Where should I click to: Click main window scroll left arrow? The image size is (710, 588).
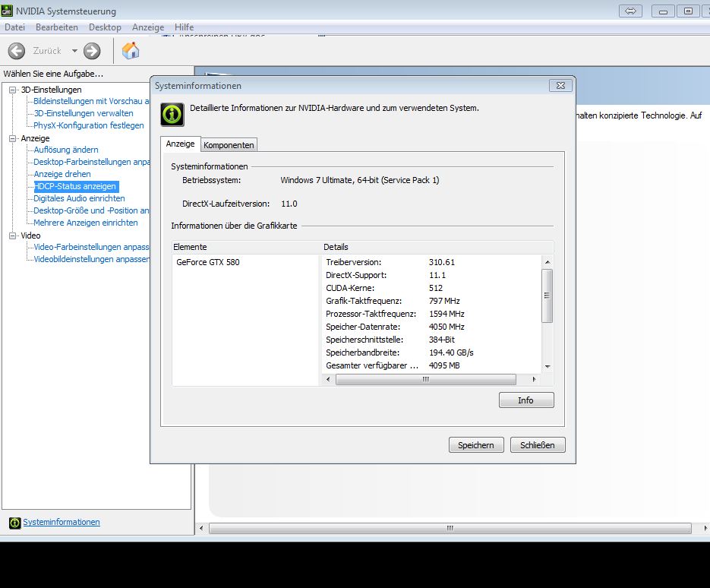click(x=201, y=528)
